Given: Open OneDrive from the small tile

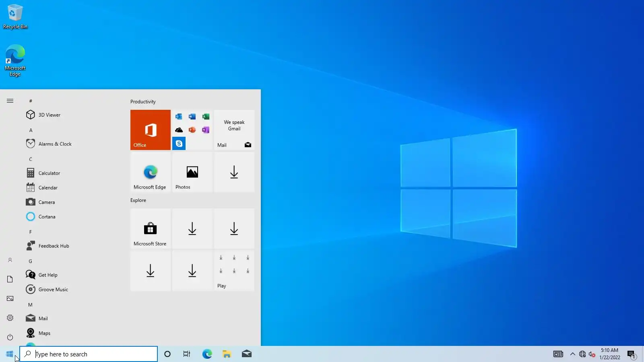Looking at the screenshot, I should (179, 130).
